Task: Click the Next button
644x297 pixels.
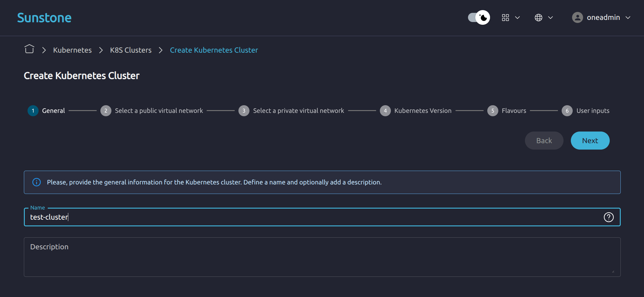Action: 590,141
